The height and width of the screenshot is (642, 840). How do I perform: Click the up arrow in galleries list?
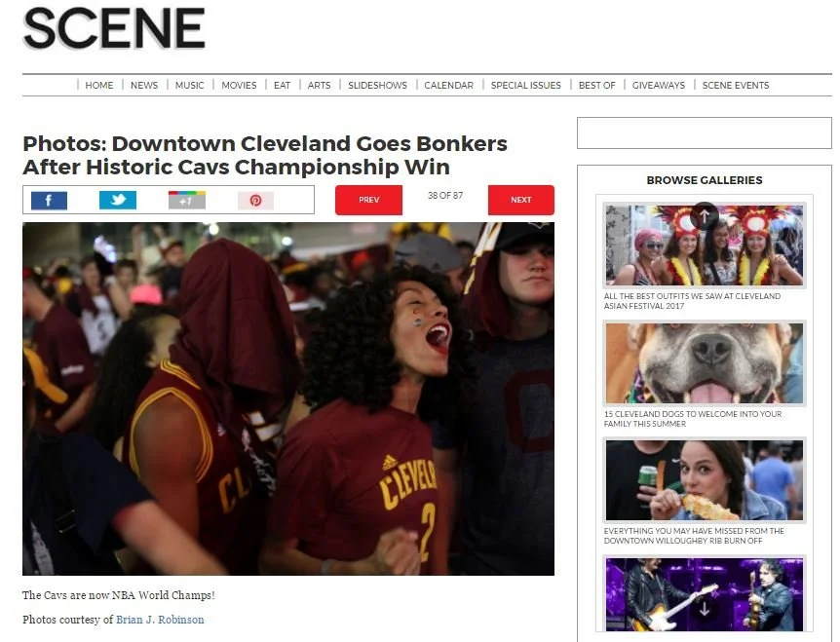click(x=704, y=215)
